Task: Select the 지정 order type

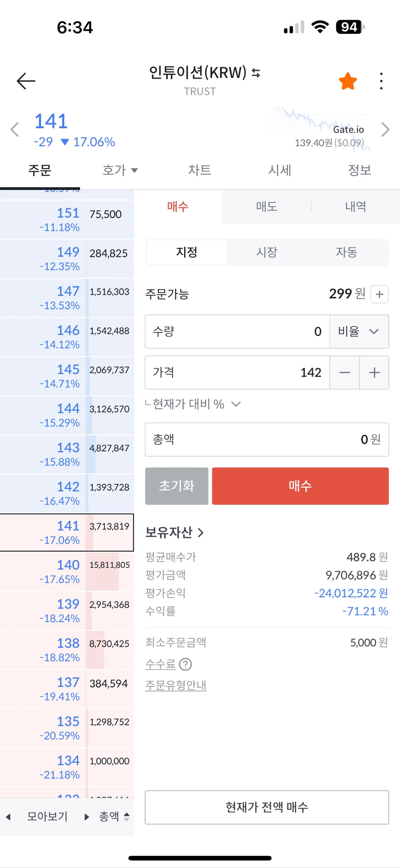Action: click(187, 253)
